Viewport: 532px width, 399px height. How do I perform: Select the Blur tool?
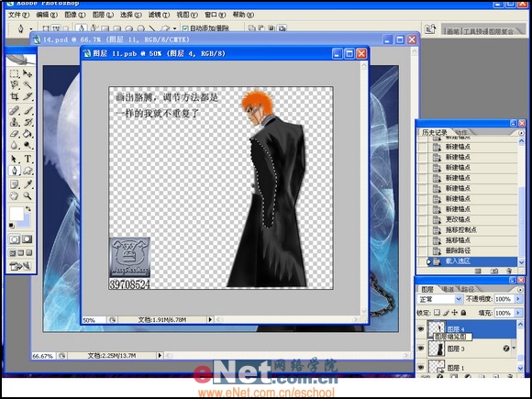pos(15,145)
